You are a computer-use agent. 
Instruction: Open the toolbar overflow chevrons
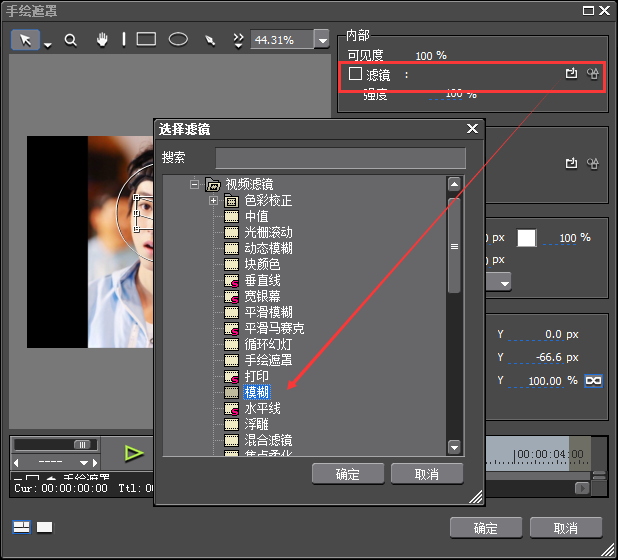[238, 41]
